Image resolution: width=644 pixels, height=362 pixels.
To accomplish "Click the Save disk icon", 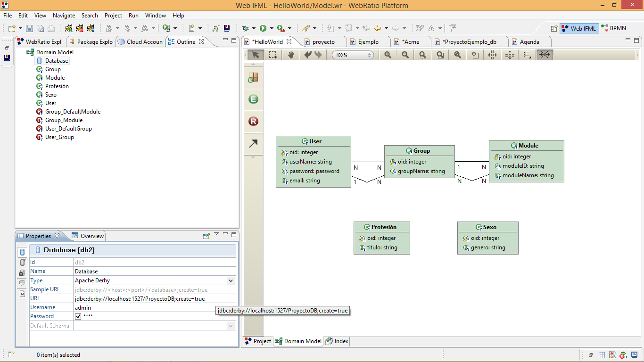I will click(29, 28).
